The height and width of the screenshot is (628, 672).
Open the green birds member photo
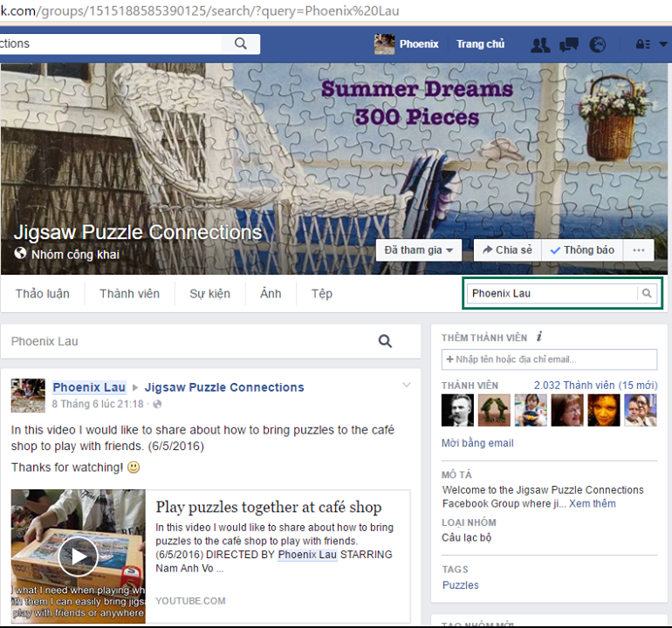tap(494, 411)
